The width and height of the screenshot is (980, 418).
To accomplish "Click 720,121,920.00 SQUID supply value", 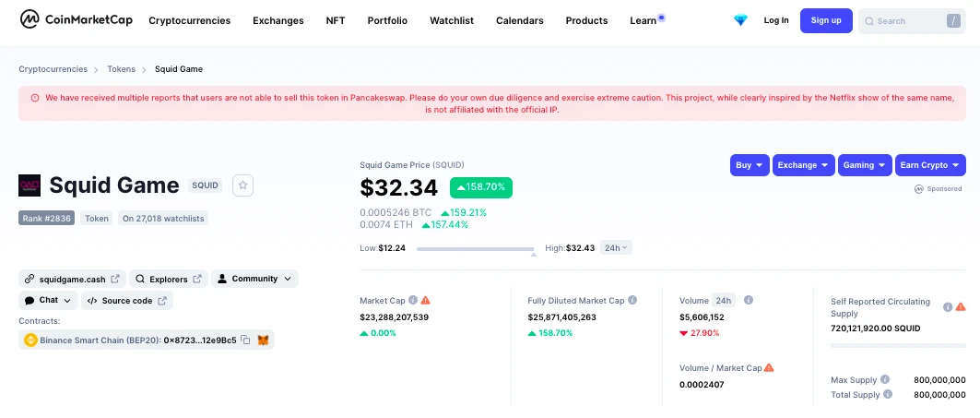I will pyautogui.click(x=876, y=328).
